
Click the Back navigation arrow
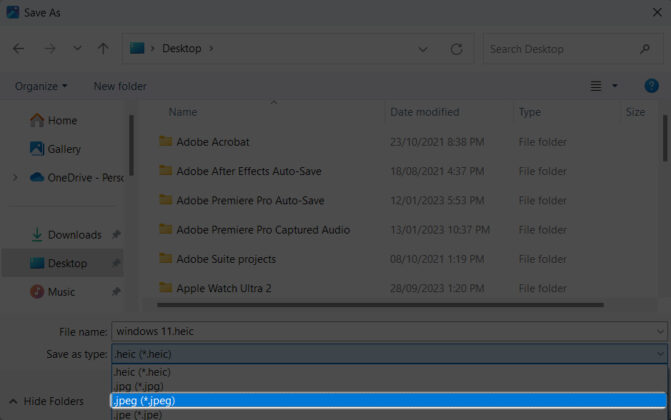[19, 49]
